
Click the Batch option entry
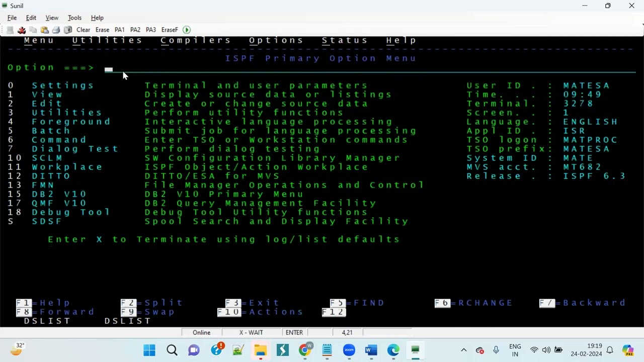pos(51,131)
